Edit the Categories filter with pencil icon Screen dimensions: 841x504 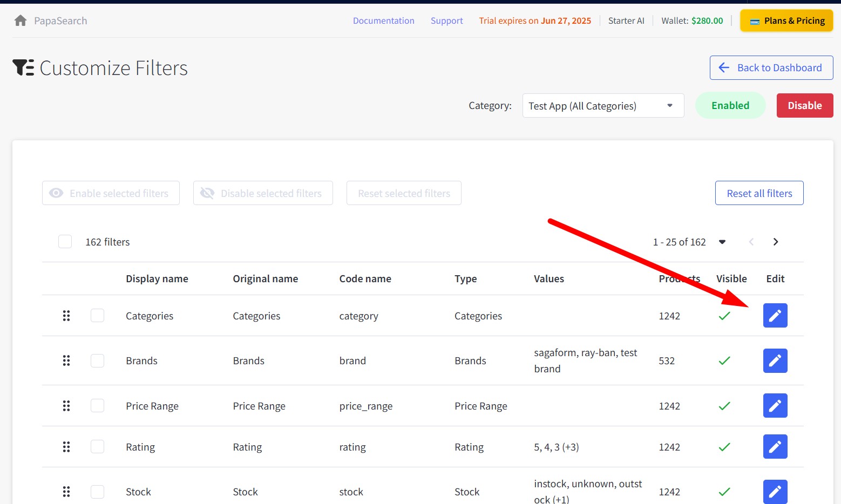tap(775, 316)
